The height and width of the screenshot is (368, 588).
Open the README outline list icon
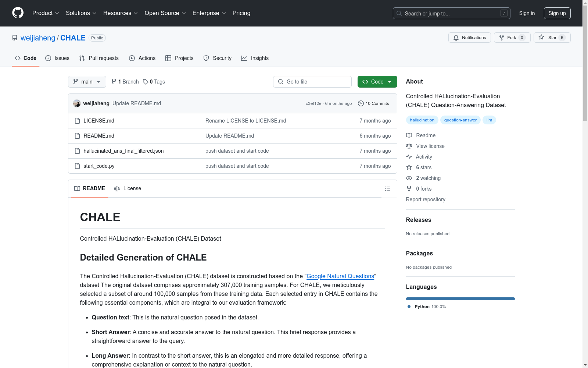[387, 189]
